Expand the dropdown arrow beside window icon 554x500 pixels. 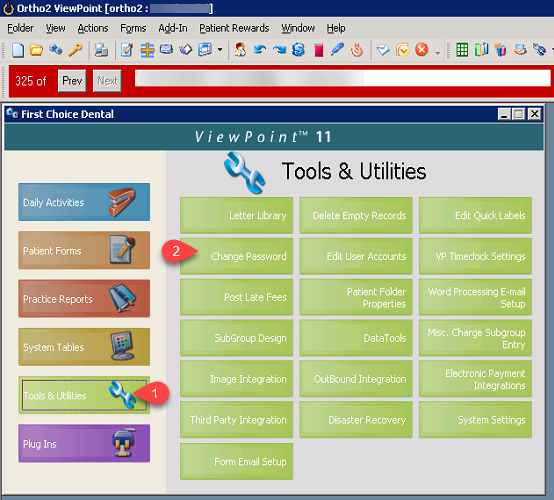click(x=220, y=50)
